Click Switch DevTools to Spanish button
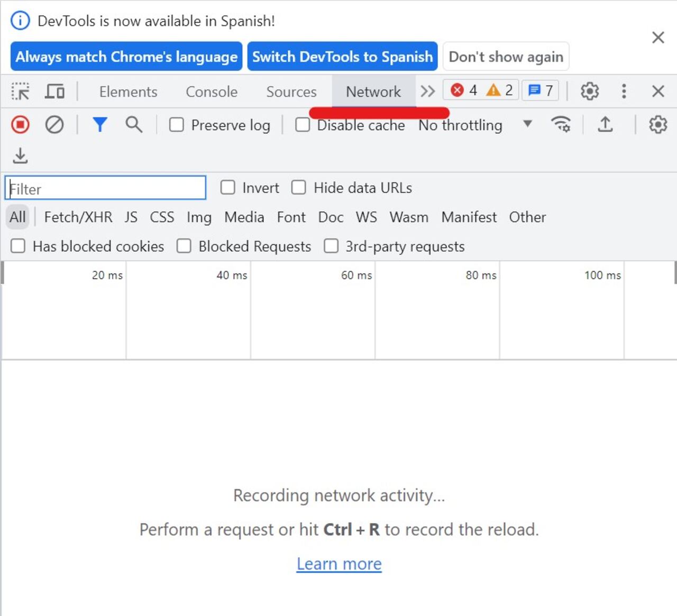 click(x=342, y=57)
